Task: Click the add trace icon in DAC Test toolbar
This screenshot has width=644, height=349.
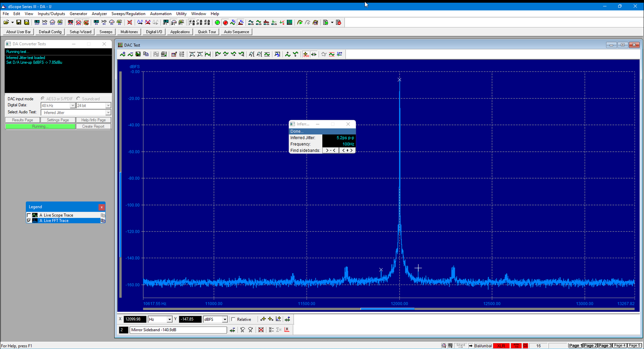Action: (x=123, y=54)
